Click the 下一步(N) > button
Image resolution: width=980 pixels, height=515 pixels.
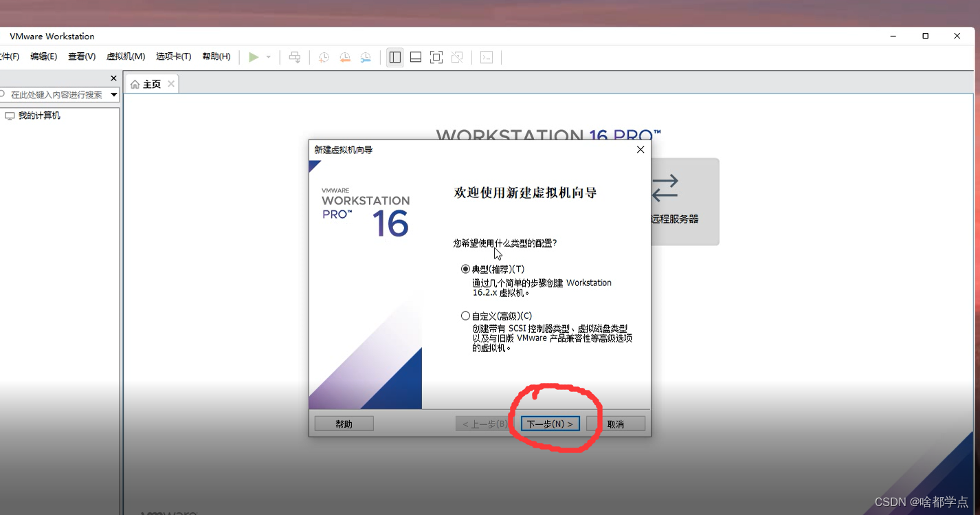point(550,424)
